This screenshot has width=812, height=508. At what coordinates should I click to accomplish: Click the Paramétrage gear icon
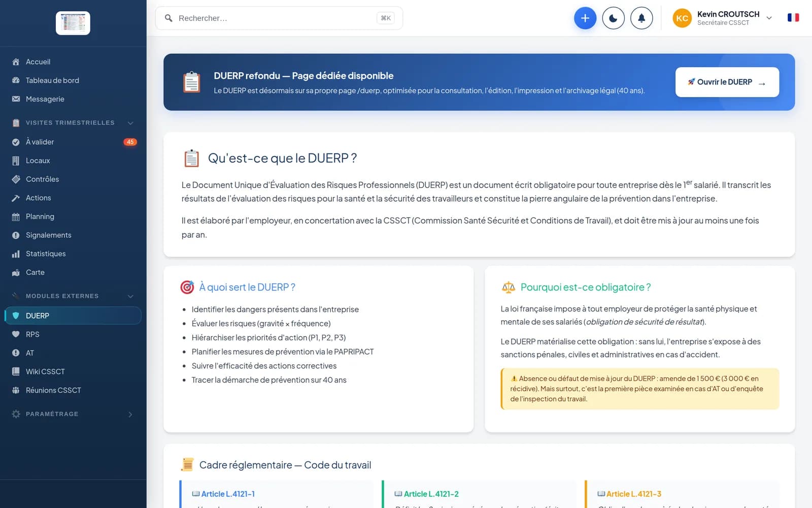pyautogui.click(x=16, y=414)
